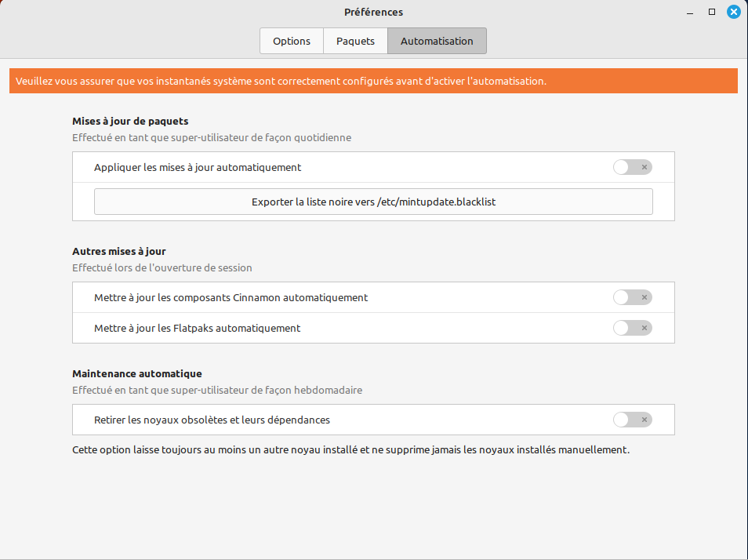Click the Préférences title bar text
Viewport: 748px width, 560px height.
373,12
